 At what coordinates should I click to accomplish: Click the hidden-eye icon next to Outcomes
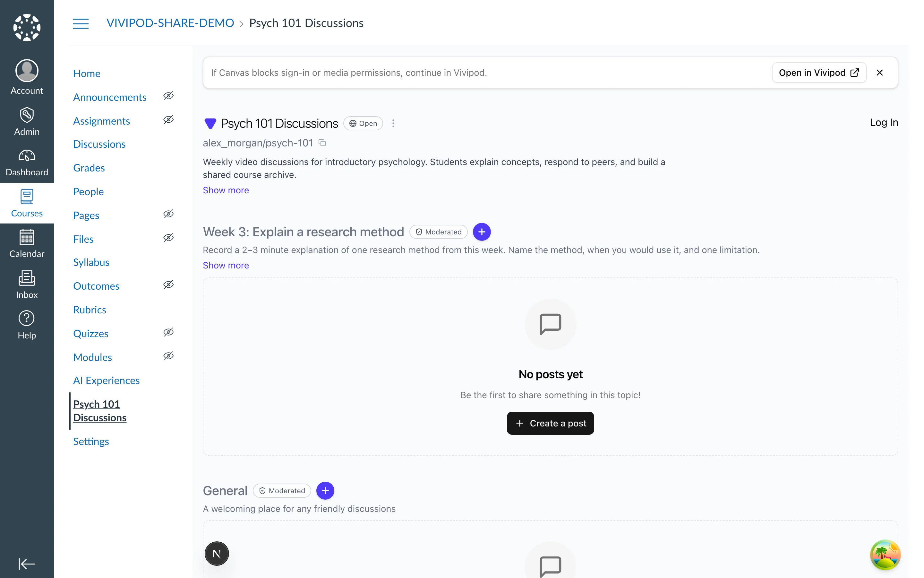click(168, 285)
